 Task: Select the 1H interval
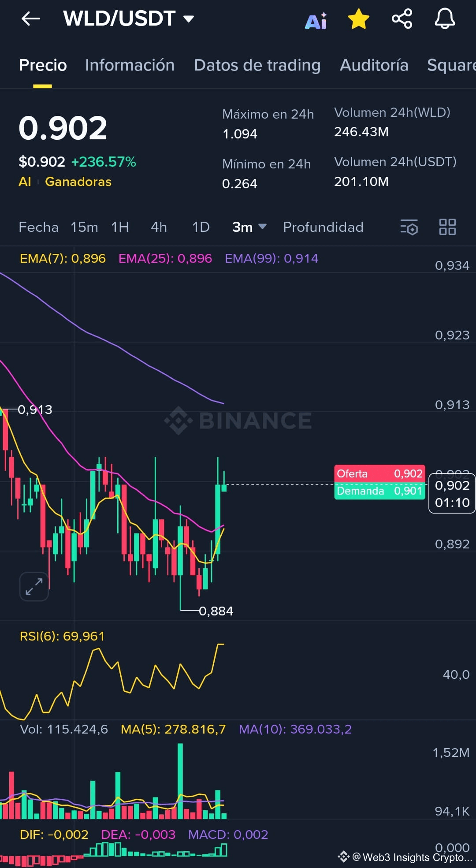120,227
